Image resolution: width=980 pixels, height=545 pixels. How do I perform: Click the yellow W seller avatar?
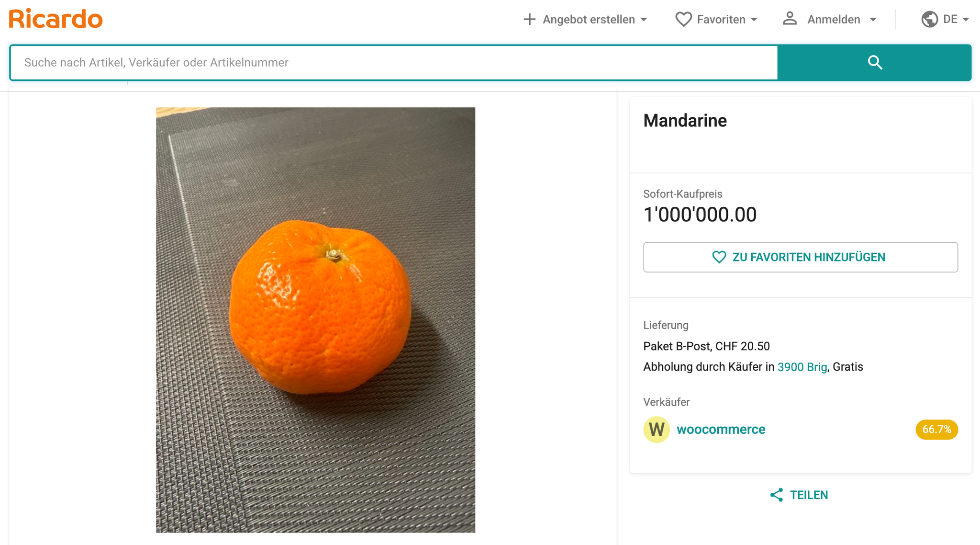tap(656, 430)
